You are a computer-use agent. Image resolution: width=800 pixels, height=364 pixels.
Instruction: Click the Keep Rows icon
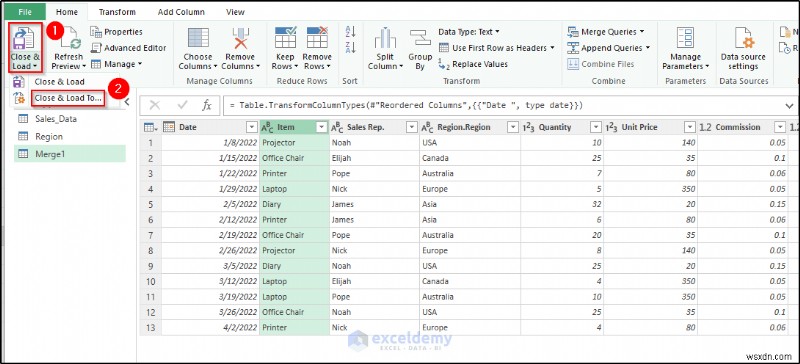[x=285, y=38]
